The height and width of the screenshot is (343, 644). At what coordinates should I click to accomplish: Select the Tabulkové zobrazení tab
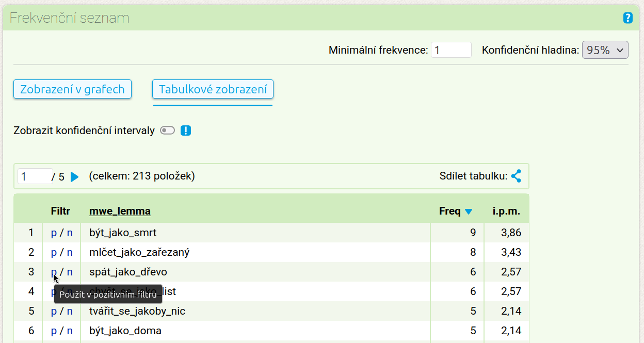pos(213,89)
